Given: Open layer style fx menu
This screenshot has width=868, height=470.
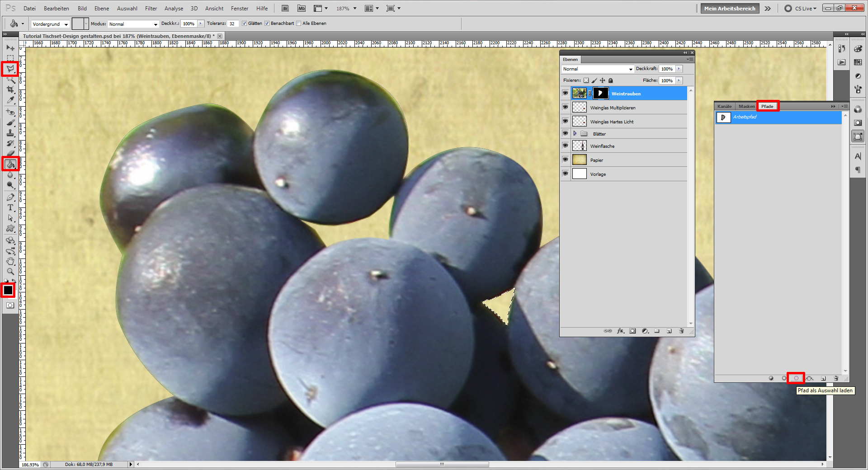Looking at the screenshot, I should (x=620, y=331).
